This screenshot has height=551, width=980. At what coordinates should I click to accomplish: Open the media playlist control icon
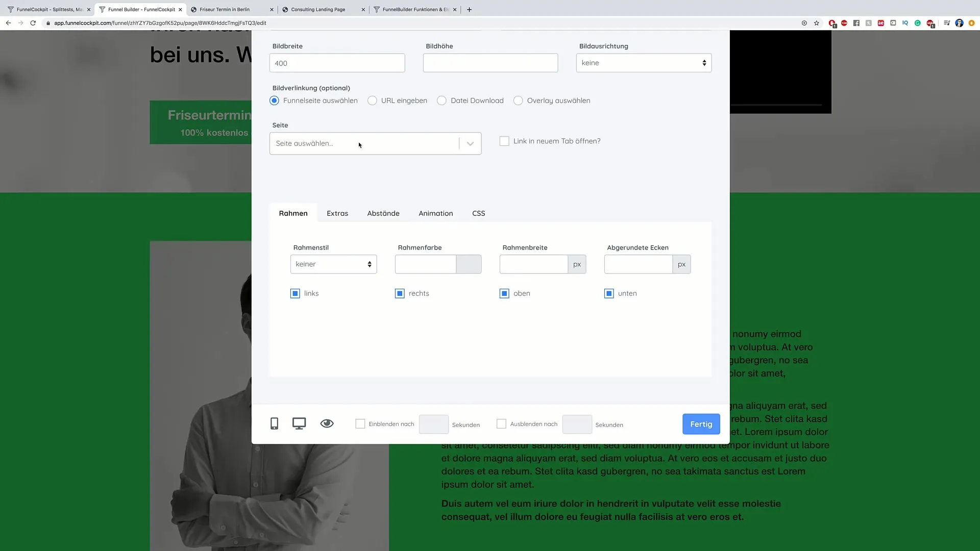pos(947,23)
